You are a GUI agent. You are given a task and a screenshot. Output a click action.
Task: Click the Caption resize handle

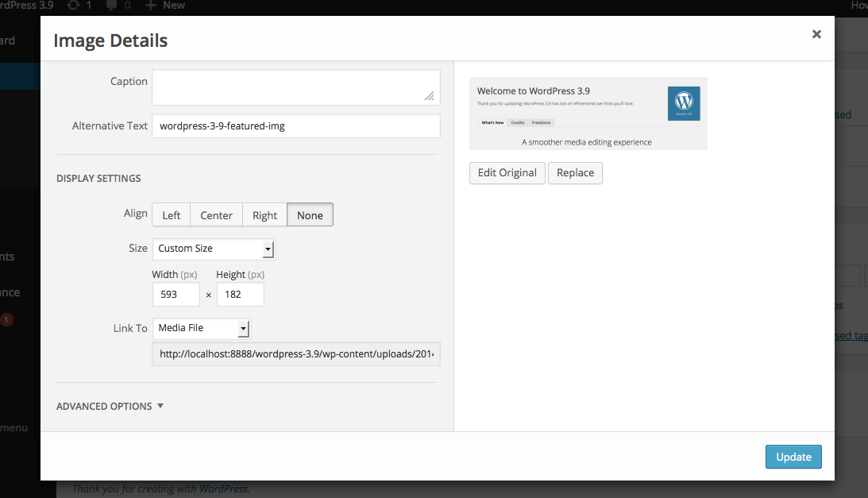click(x=430, y=96)
